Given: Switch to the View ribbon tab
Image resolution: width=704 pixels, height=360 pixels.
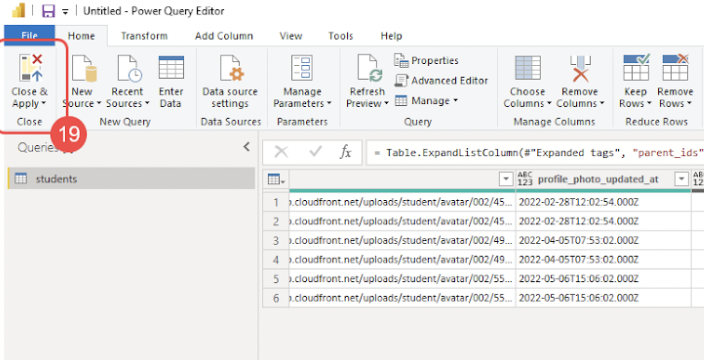Looking at the screenshot, I should coord(290,36).
